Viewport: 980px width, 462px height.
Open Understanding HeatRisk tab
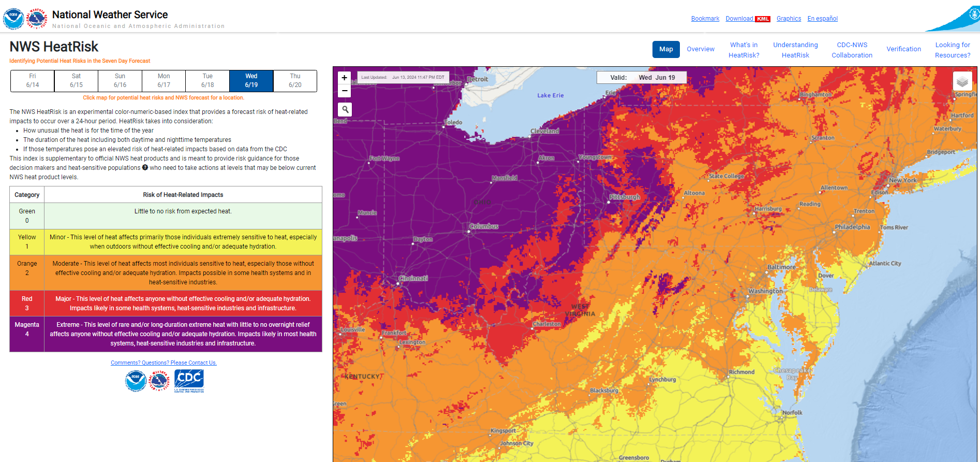click(x=795, y=50)
